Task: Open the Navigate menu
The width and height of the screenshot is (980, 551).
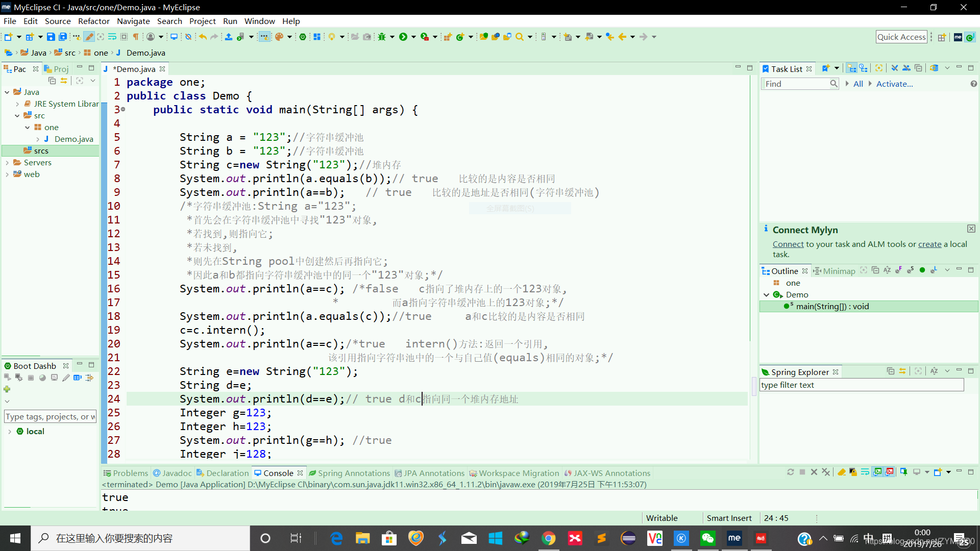Action: coord(133,21)
